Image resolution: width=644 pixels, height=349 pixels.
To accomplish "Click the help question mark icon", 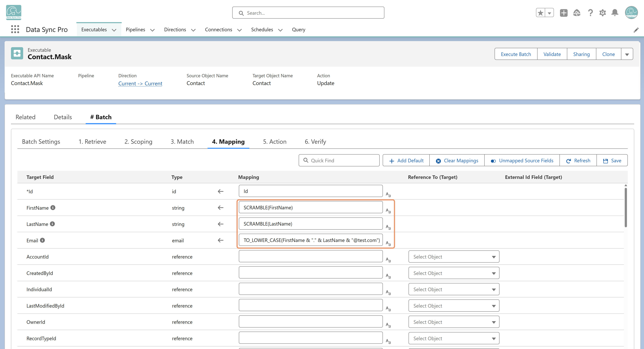I will click(590, 13).
